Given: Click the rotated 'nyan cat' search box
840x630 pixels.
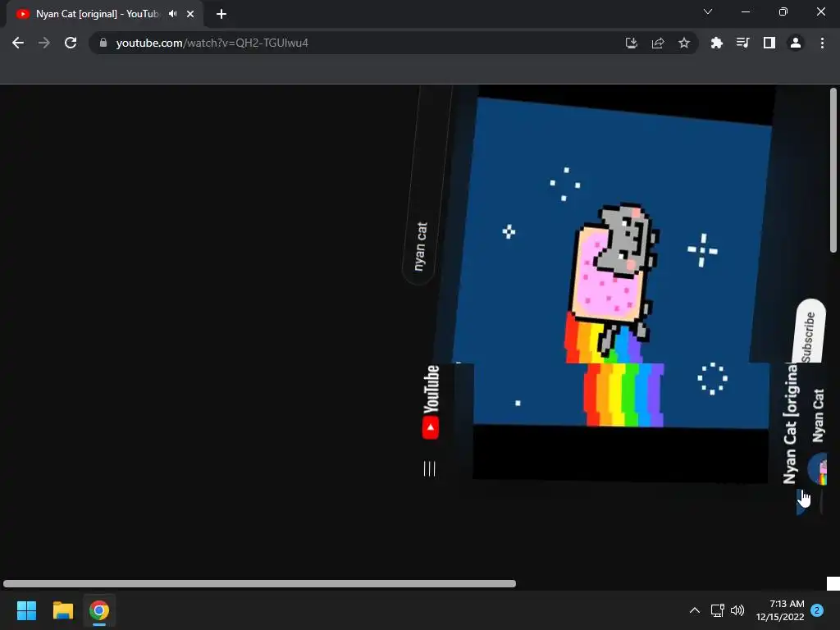Looking at the screenshot, I should point(427,185).
